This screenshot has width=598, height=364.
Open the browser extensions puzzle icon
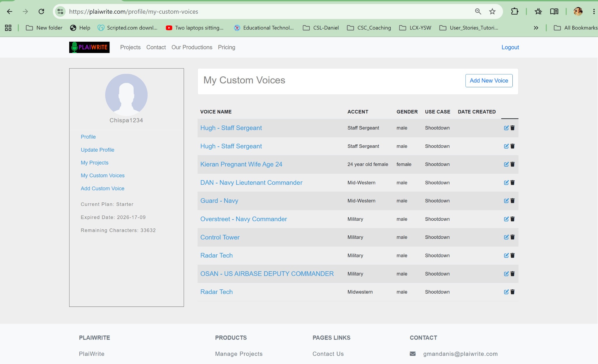point(514,12)
